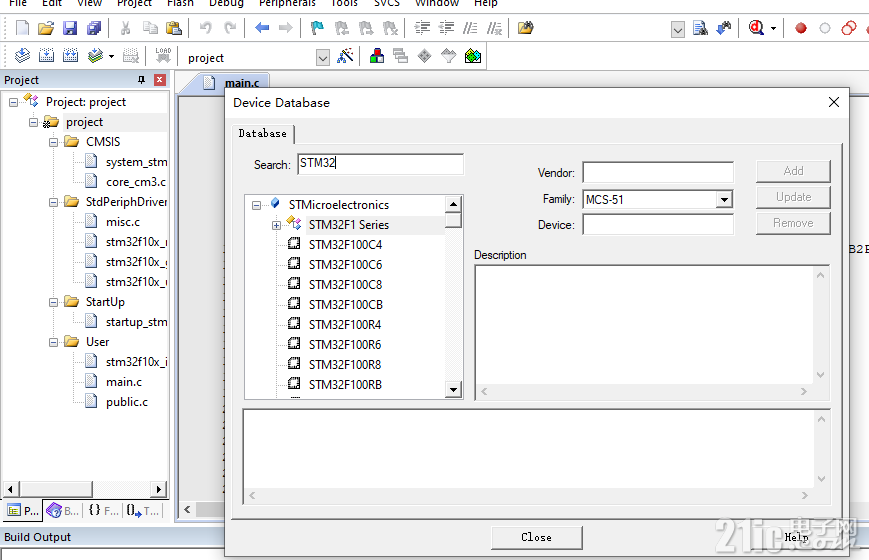This screenshot has width=869, height=560.
Task: Collapse the StdPeriphDriver folder
Action: (x=53, y=202)
